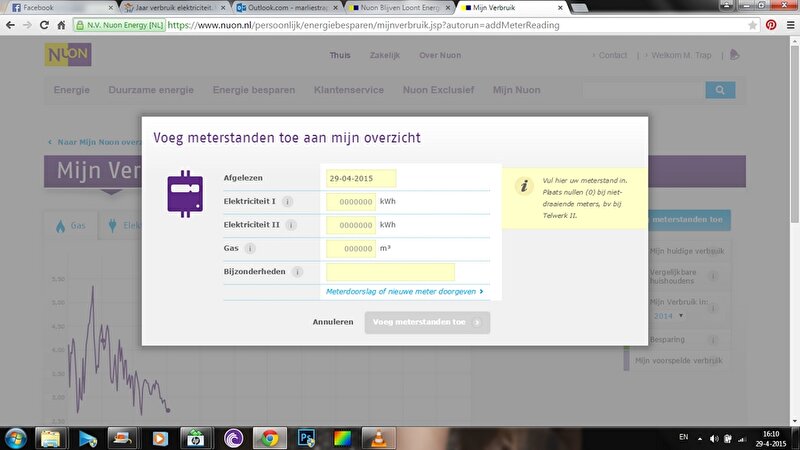
Task: Click the Elektriciteit II reading field
Action: coord(351,225)
